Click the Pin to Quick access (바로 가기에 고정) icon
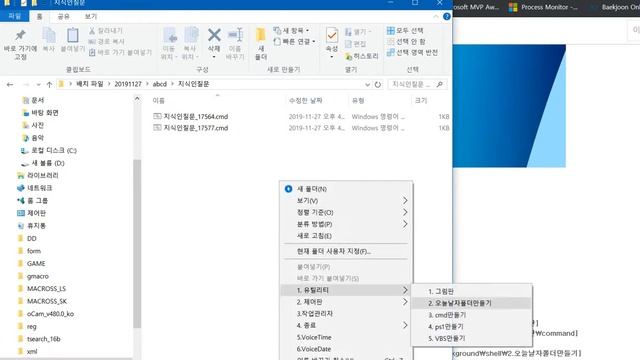640x360 pixels. pos(20,36)
